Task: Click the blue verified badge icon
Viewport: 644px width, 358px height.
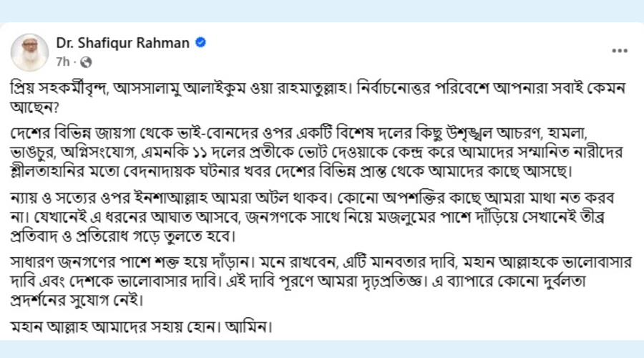Action: (x=201, y=43)
